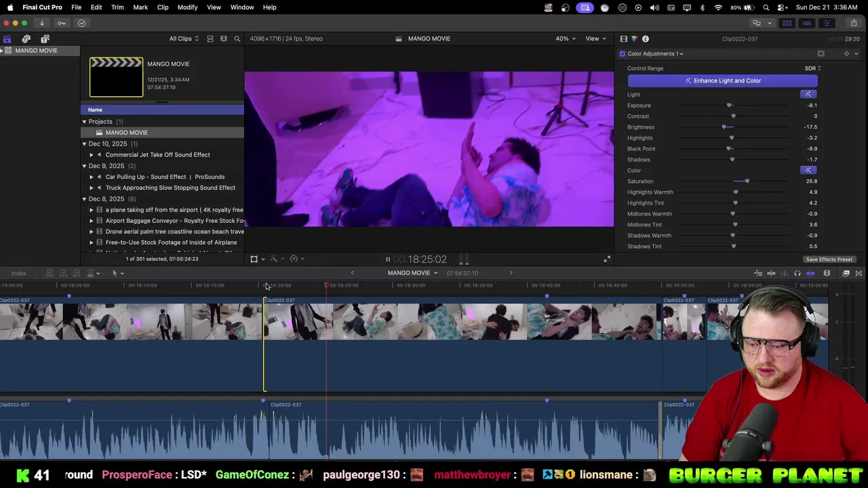
Task: Open clip appearance filmstrip options icon
Action: pos(224,39)
